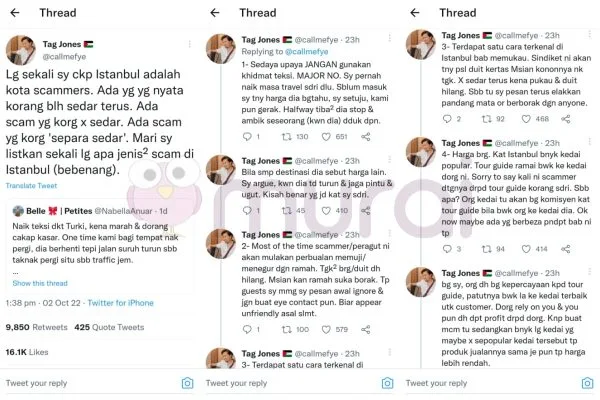Go back using the left panel's arrow
This screenshot has height=400, width=600.
(15, 13)
